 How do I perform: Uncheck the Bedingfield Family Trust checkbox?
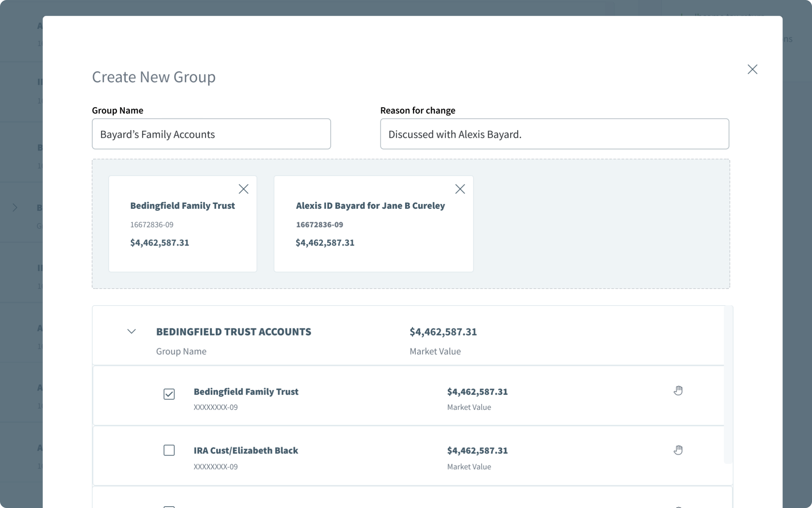[169, 394]
